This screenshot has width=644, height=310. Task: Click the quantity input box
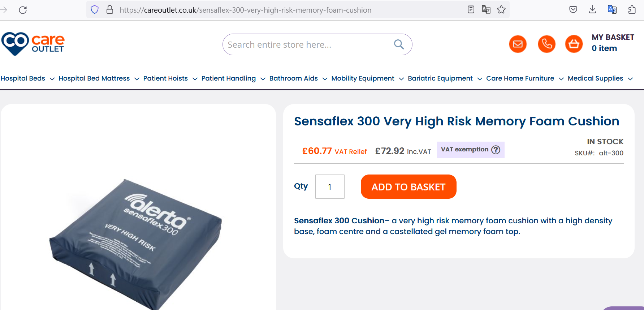click(329, 187)
